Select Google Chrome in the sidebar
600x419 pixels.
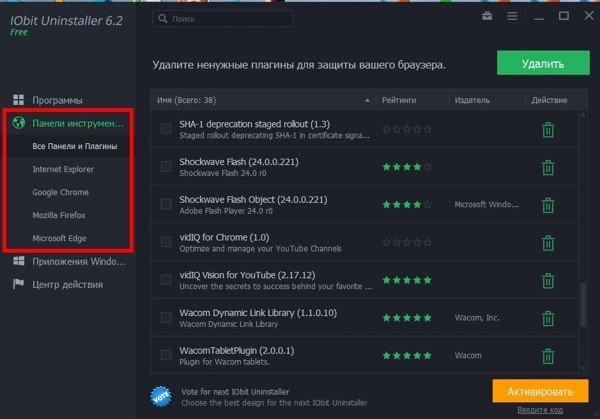(60, 192)
